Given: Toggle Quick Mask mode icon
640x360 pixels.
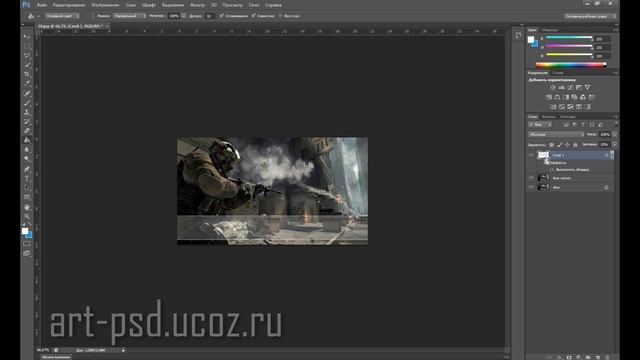Looking at the screenshot, I should pyautogui.click(x=27, y=244).
